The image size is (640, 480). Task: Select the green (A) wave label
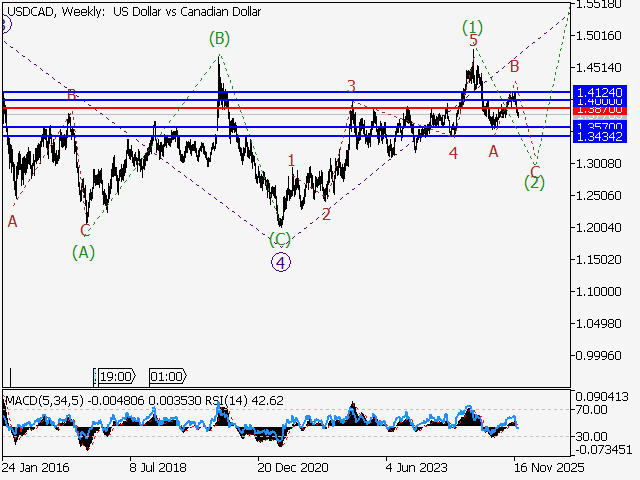point(84,252)
